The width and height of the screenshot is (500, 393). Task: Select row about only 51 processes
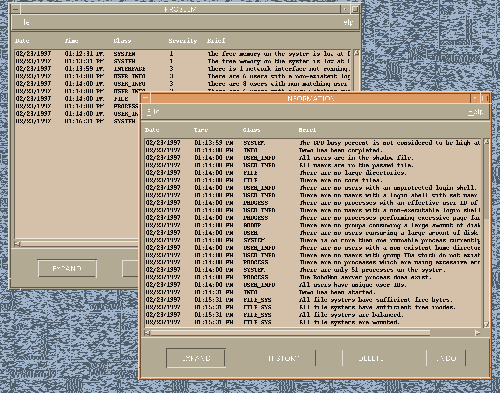pyautogui.click(x=313, y=270)
